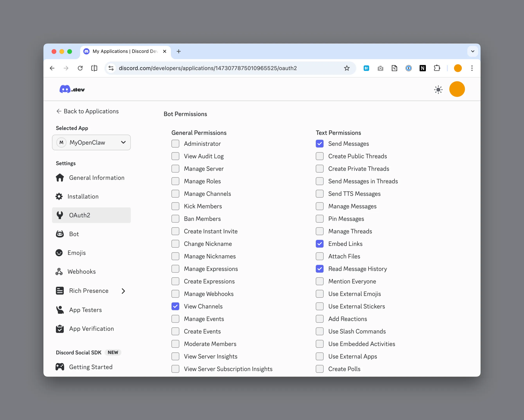524x420 pixels.
Task: Enable the Administrator permission checkbox
Action: point(175,144)
